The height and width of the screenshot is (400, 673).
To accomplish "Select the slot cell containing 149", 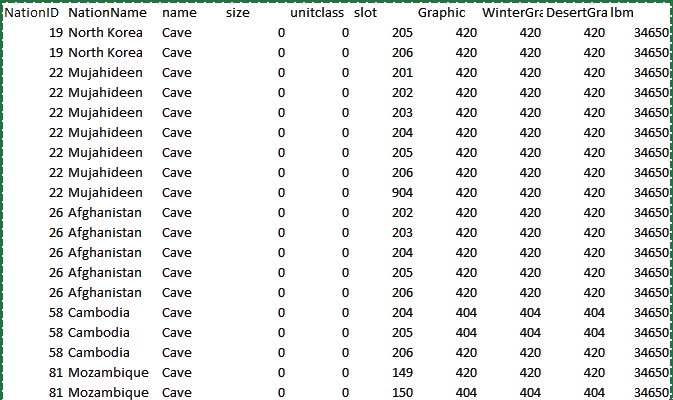I will click(402, 372).
